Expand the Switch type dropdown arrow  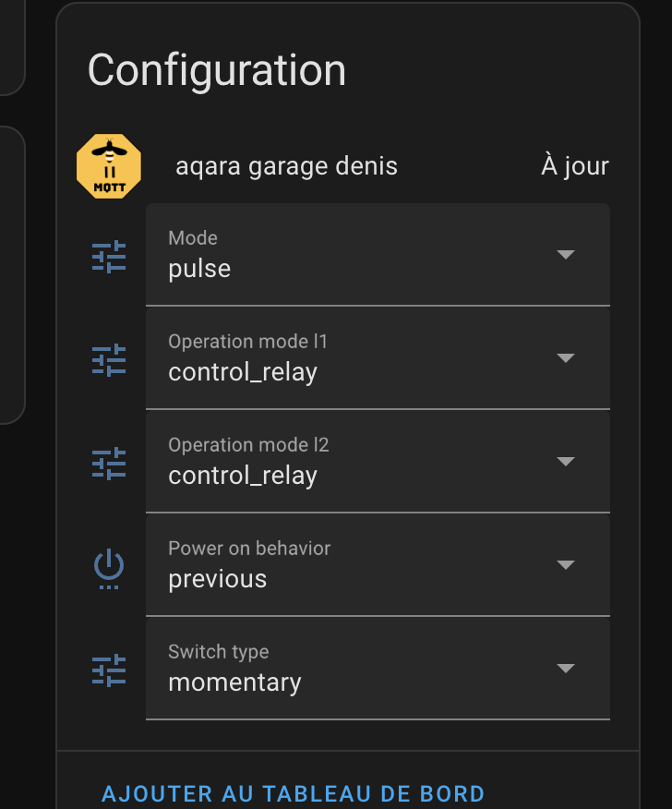coord(566,668)
